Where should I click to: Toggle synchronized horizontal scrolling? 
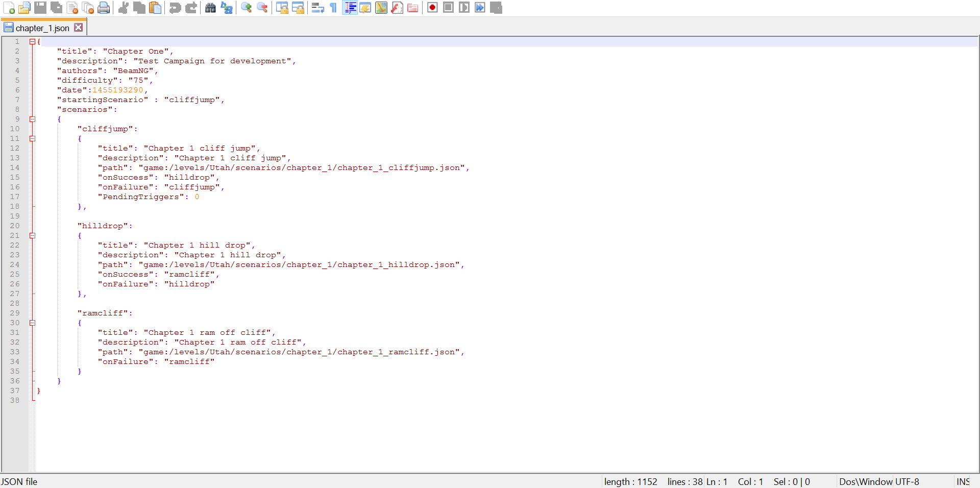click(x=298, y=8)
